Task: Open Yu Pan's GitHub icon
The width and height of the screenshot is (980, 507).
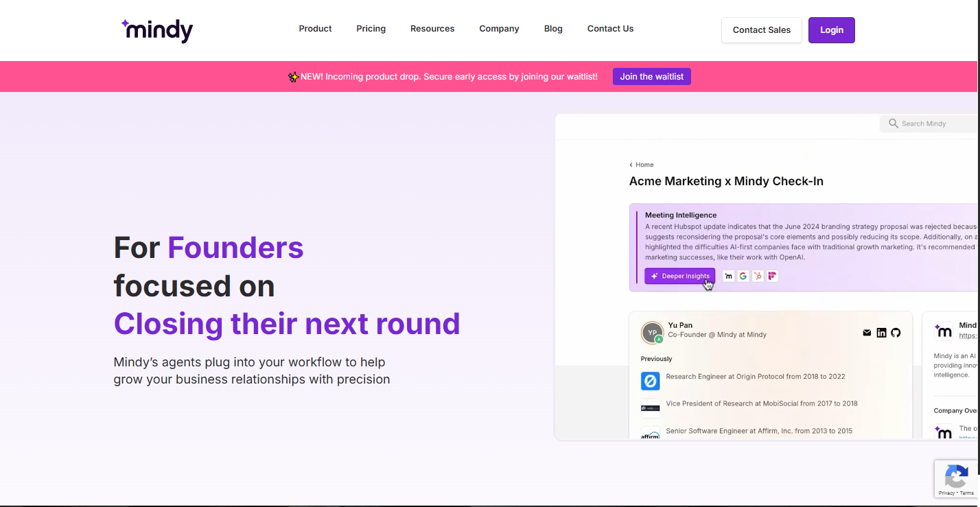Action: [896, 333]
